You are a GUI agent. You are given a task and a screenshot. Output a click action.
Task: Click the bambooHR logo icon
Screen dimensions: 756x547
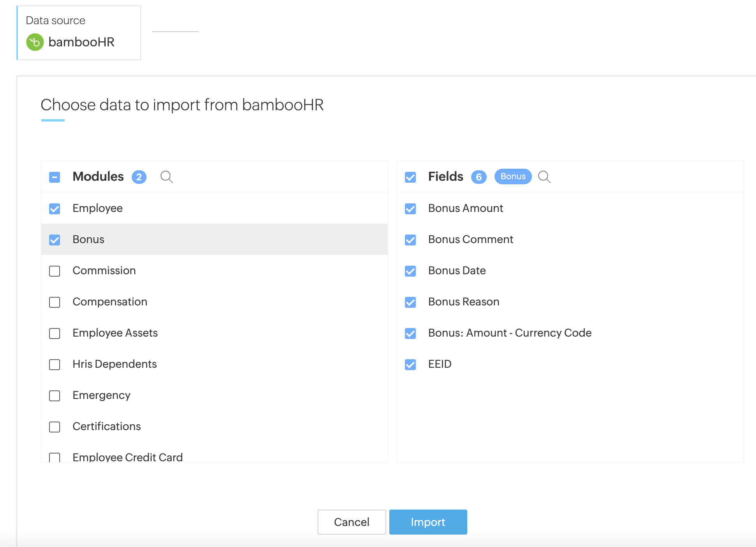click(x=35, y=42)
